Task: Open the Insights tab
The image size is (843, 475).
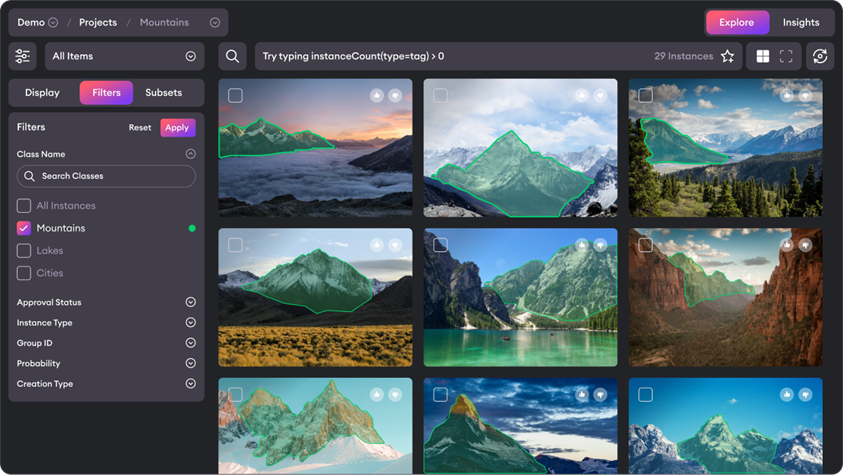Action: 800,23
